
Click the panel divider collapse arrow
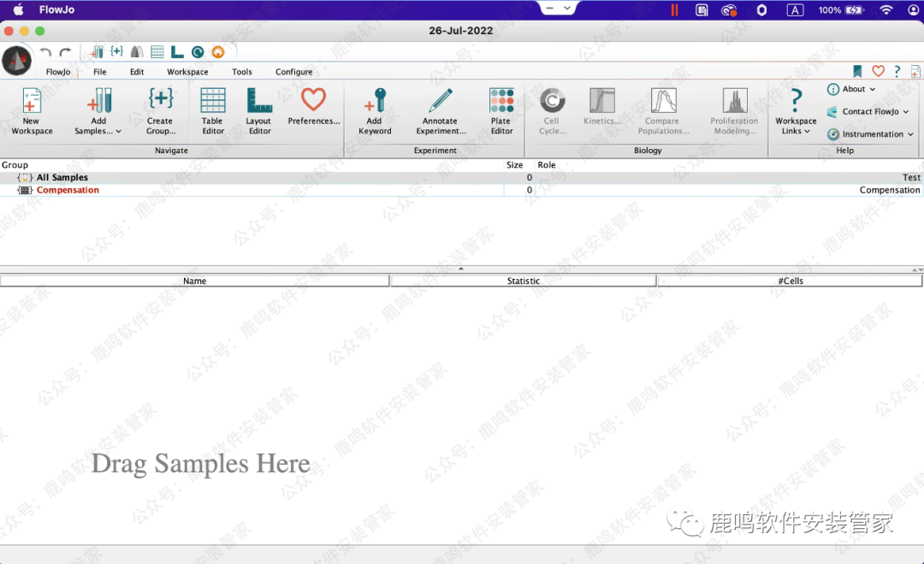(461, 269)
